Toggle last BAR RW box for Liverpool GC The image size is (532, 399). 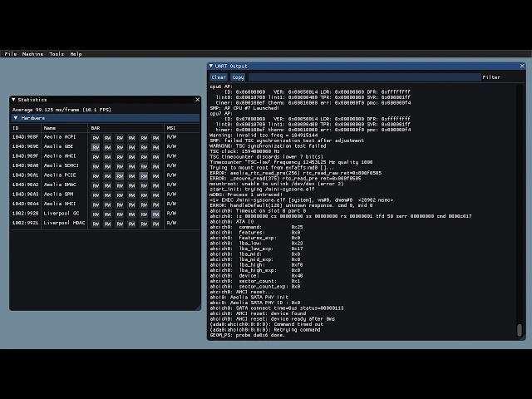click(155, 214)
